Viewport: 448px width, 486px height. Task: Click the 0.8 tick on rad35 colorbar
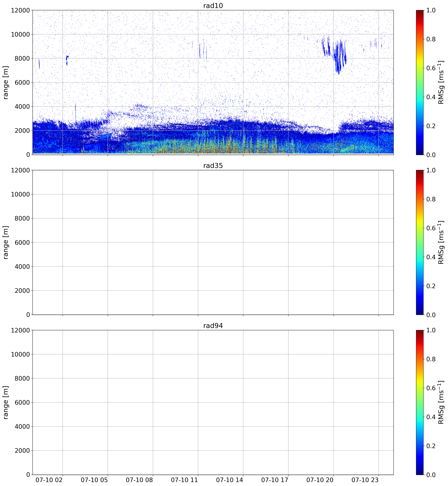(431, 199)
